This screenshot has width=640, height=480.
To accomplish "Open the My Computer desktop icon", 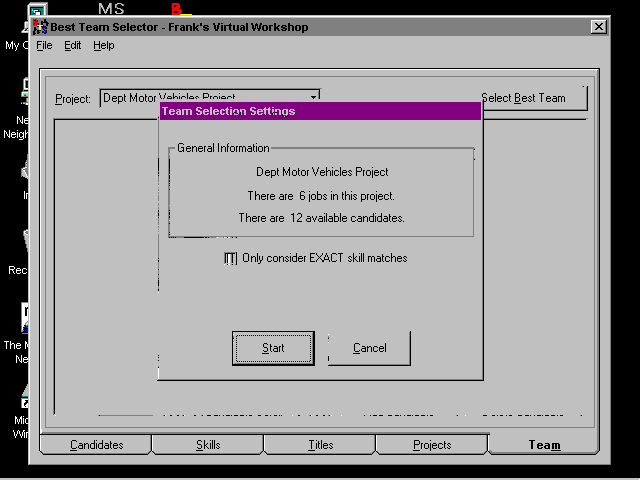I will point(34,12).
